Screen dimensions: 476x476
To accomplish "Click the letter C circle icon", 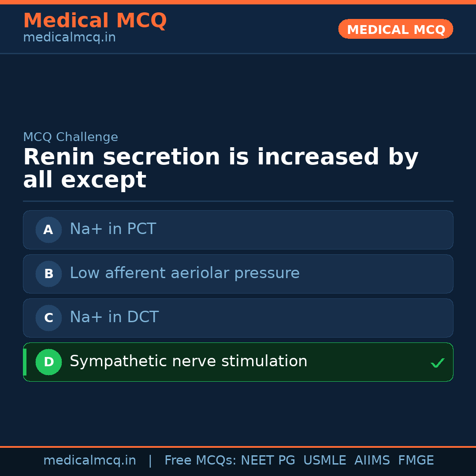I will pyautogui.click(x=48, y=318).
